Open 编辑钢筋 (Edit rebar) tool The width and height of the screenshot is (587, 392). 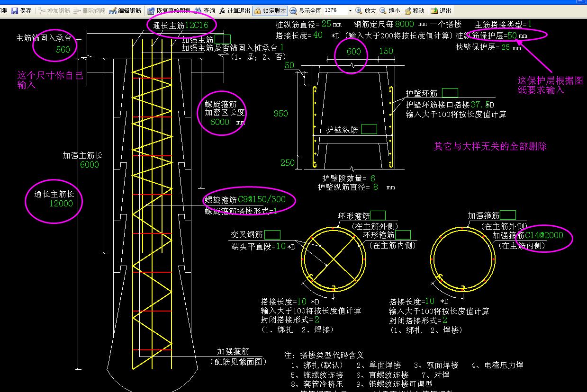coord(125,10)
